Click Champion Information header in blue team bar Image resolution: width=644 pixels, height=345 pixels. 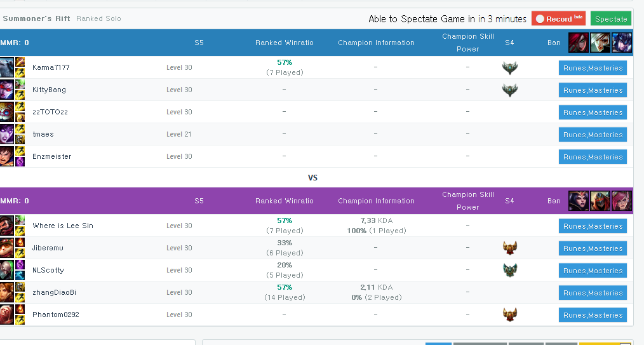(376, 43)
